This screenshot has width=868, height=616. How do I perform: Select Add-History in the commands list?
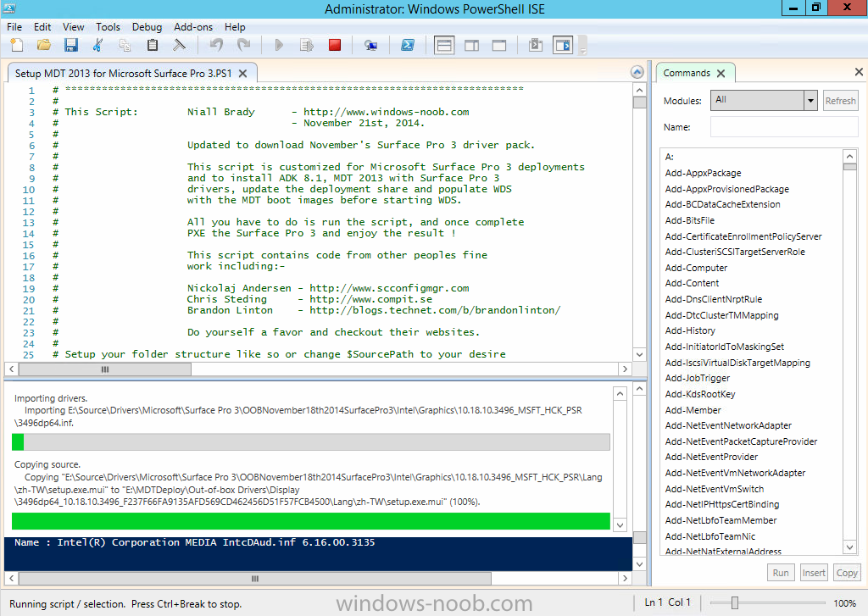point(690,330)
